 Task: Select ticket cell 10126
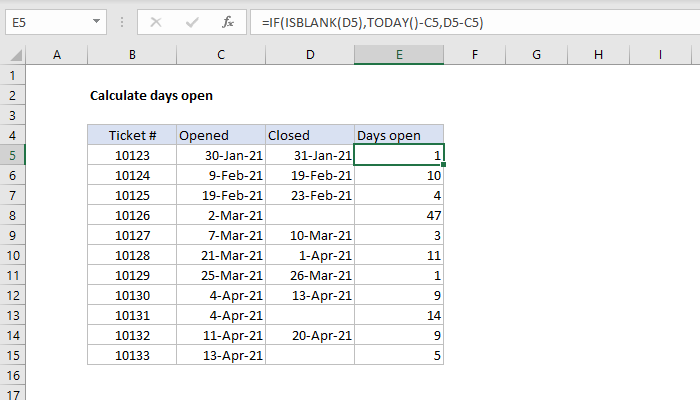click(132, 215)
